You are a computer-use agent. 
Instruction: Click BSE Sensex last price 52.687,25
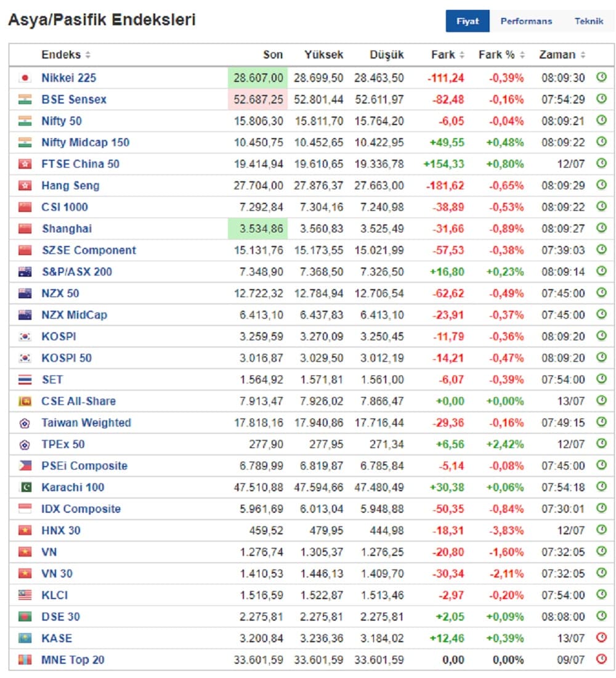258,99
